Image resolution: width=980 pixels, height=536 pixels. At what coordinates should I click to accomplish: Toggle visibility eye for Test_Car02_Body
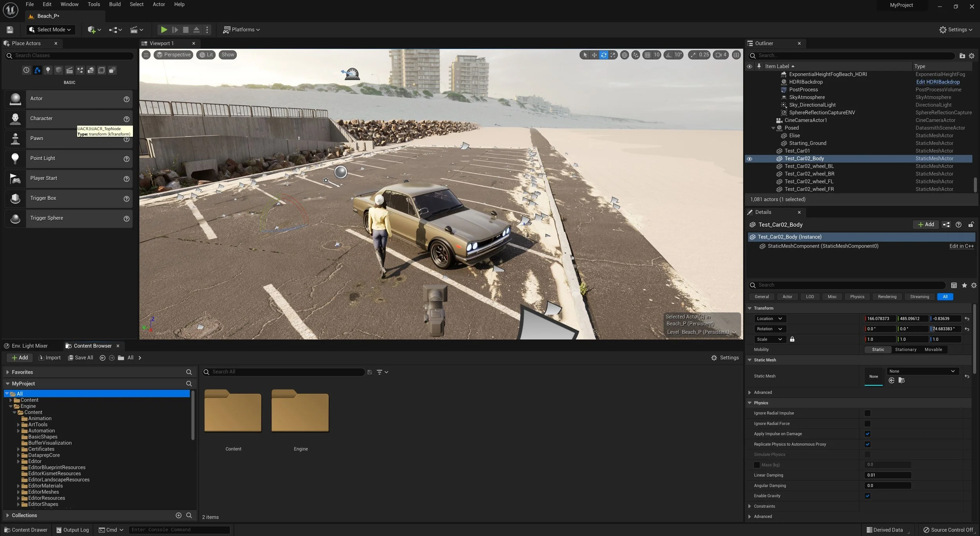point(750,159)
